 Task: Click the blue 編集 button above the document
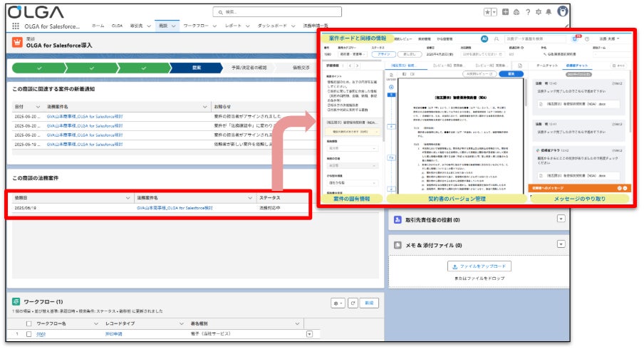coord(511,74)
